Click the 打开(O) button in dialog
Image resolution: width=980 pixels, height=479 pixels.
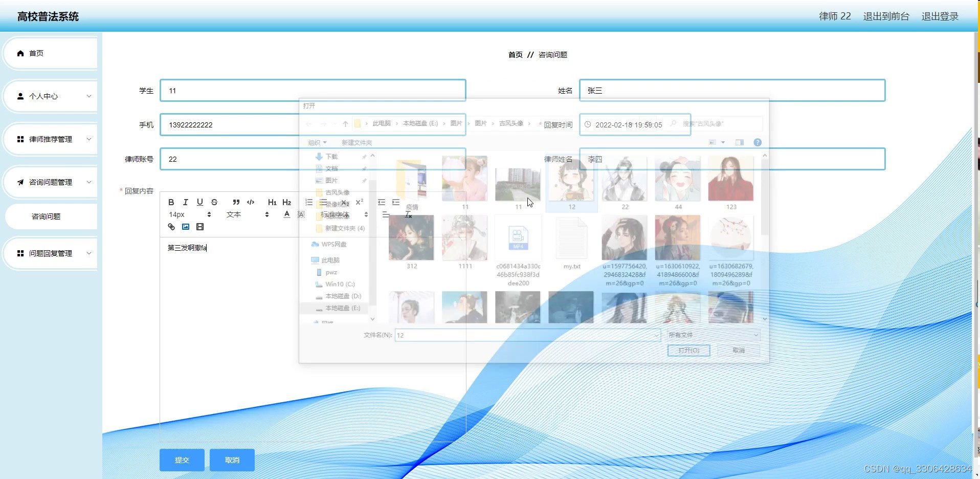[x=688, y=351]
